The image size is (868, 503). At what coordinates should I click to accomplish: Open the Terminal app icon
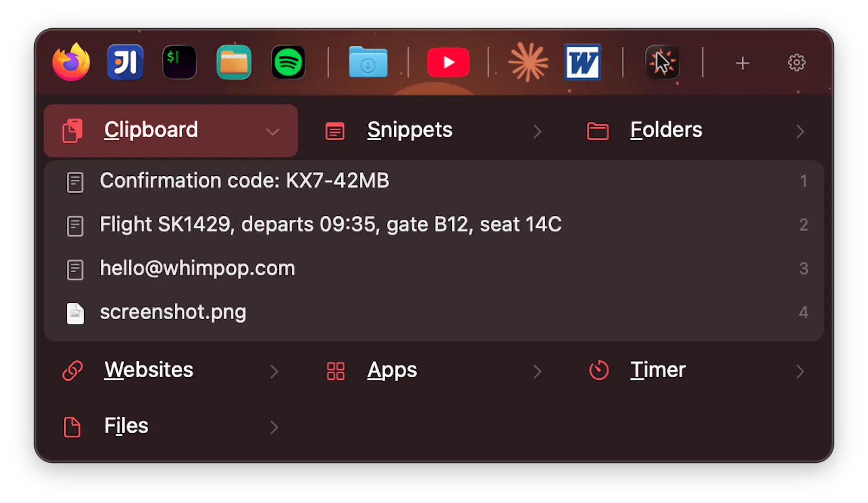click(180, 62)
